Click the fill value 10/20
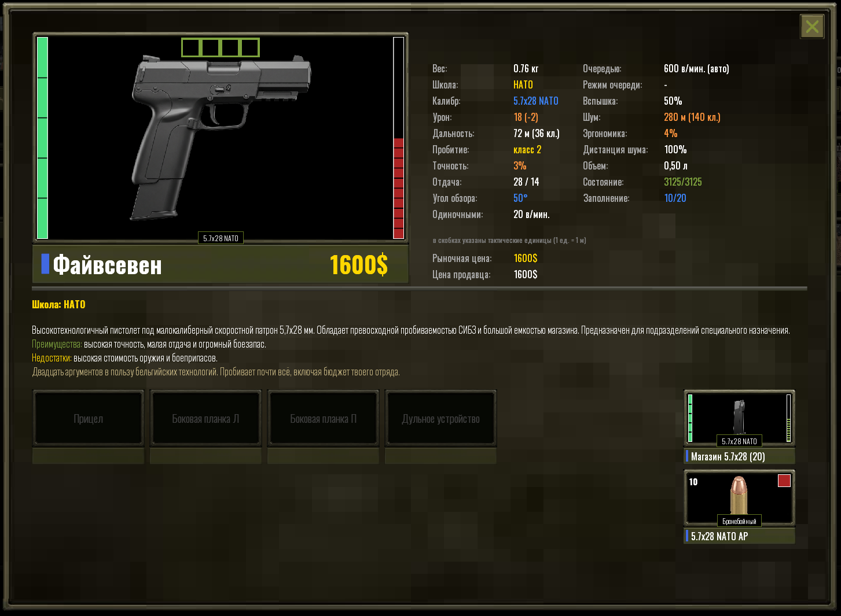The image size is (841, 616). [x=675, y=198]
